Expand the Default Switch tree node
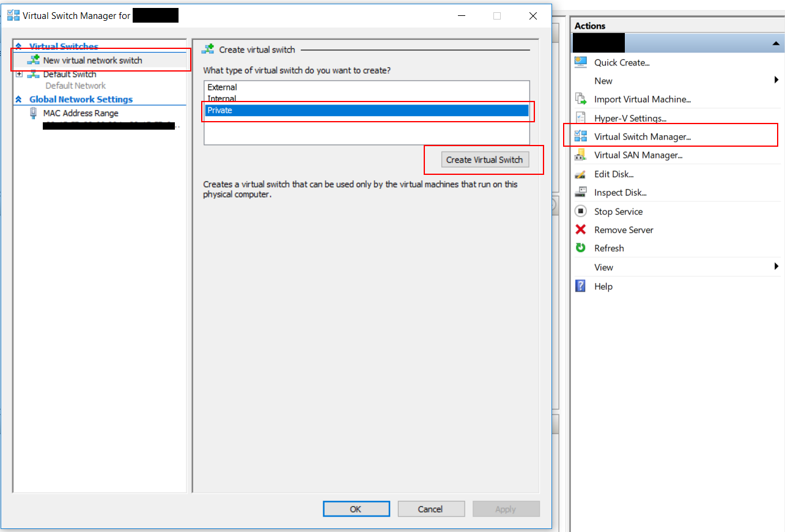Viewport: 785px width, 532px height. (19, 74)
